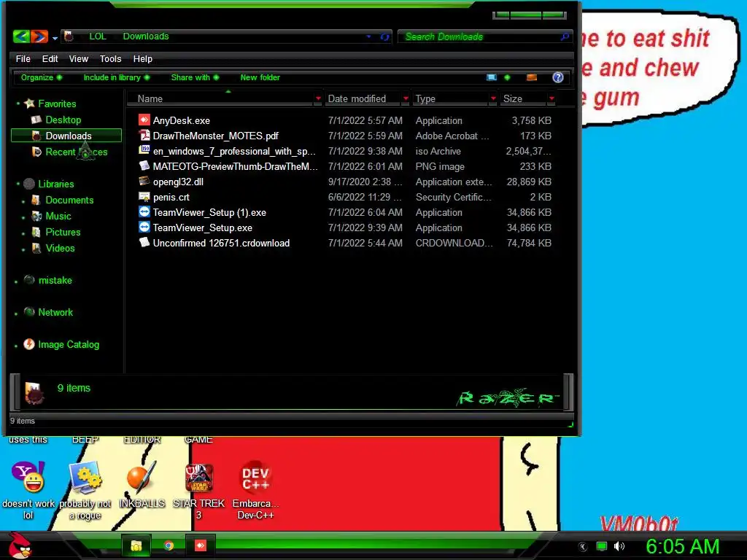Open Embarcadero Dev-C++ desktop shortcut
Viewport: 747px width, 560px height.
click(255, 491)
